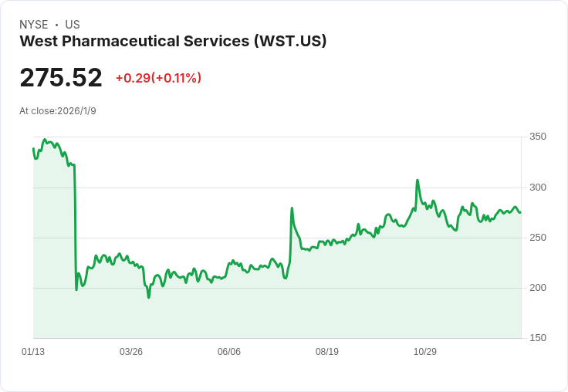
Task: Click the NYSE exchange label
Action: point(34,24)
